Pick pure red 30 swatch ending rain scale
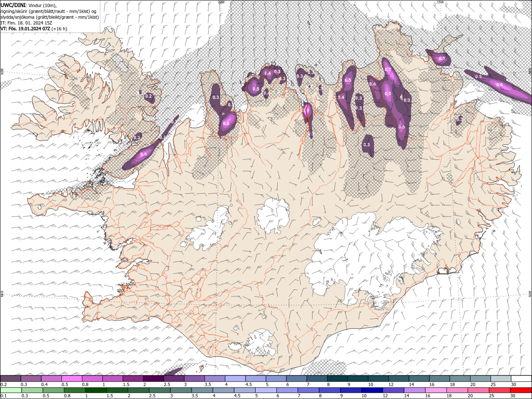 point(521,390)
